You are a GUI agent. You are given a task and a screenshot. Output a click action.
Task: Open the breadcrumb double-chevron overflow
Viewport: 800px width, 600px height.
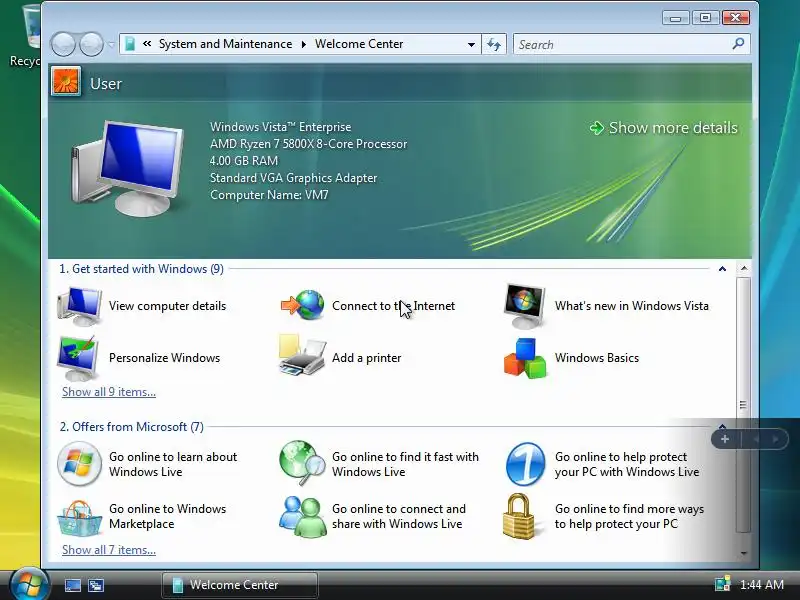pos(147,44)
